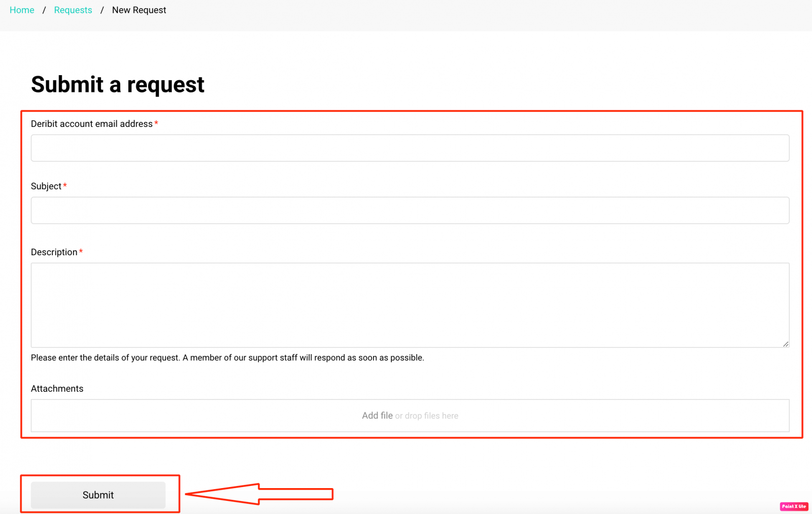Click the 'Submit a request' heading
Viewport: 812px width, 514px height.
[117, 84]
